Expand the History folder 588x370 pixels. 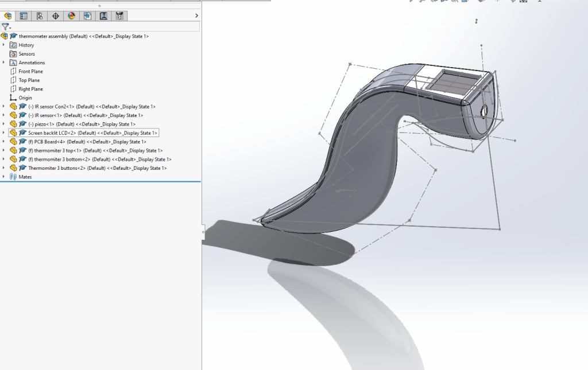3,45
